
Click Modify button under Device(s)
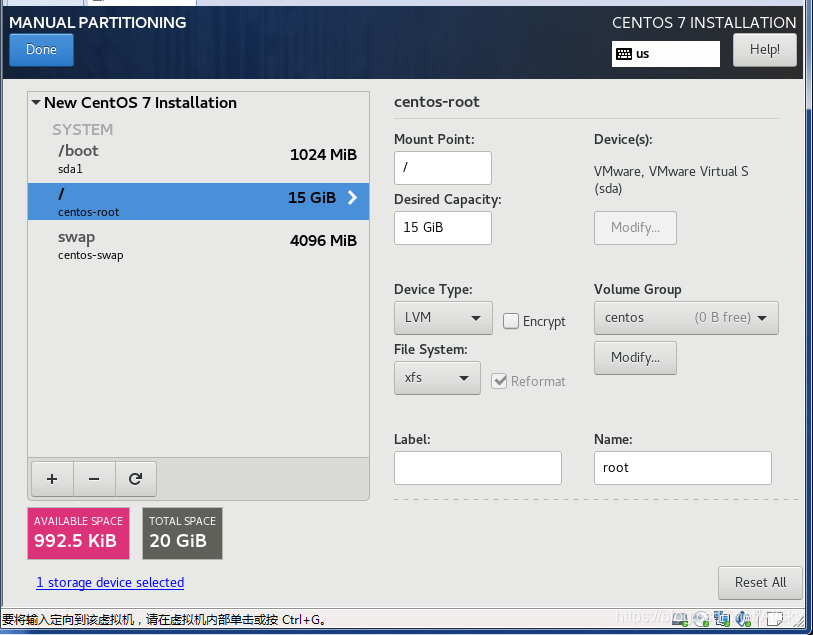[635, 228]
